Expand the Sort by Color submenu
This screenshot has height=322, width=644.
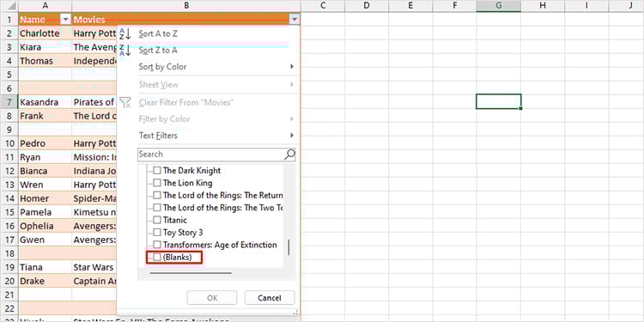(x=292, y=66)
